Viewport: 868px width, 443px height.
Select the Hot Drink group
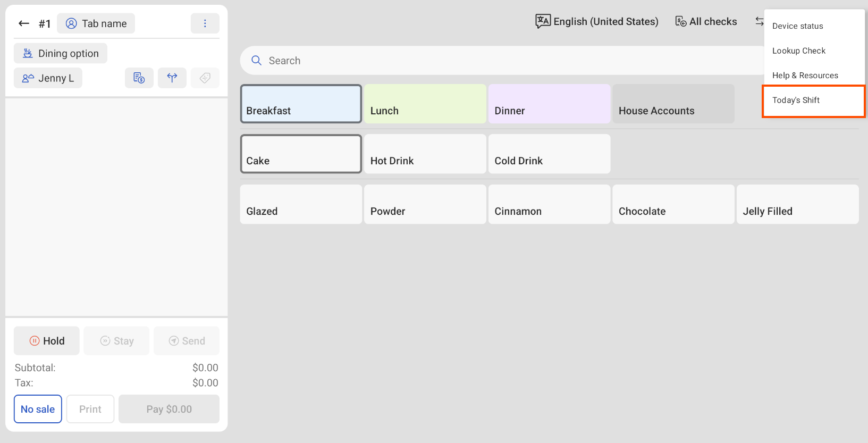tap(425, 154)
